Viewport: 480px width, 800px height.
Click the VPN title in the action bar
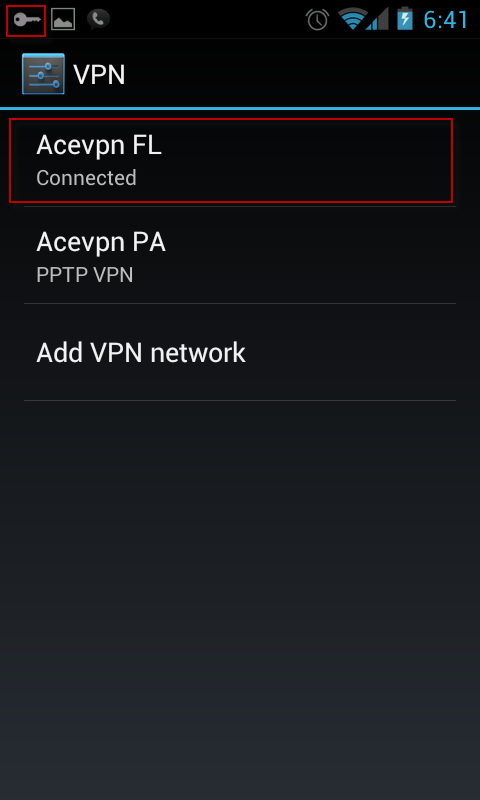pos(99,74)
